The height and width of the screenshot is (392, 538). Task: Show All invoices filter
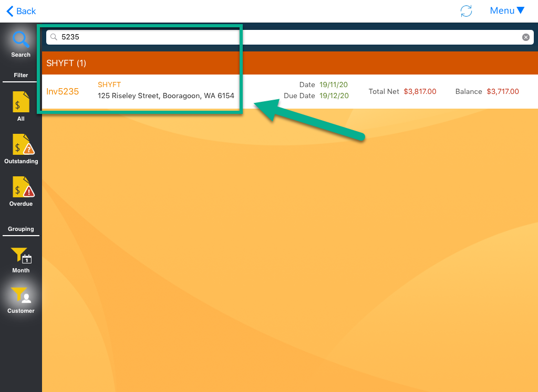point(21,106)
